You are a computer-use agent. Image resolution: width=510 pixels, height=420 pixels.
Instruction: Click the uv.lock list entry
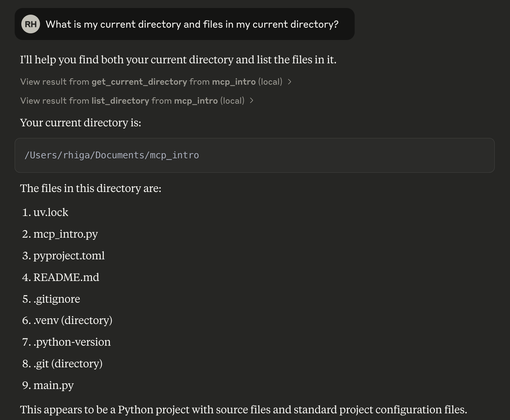click(51, 212)
